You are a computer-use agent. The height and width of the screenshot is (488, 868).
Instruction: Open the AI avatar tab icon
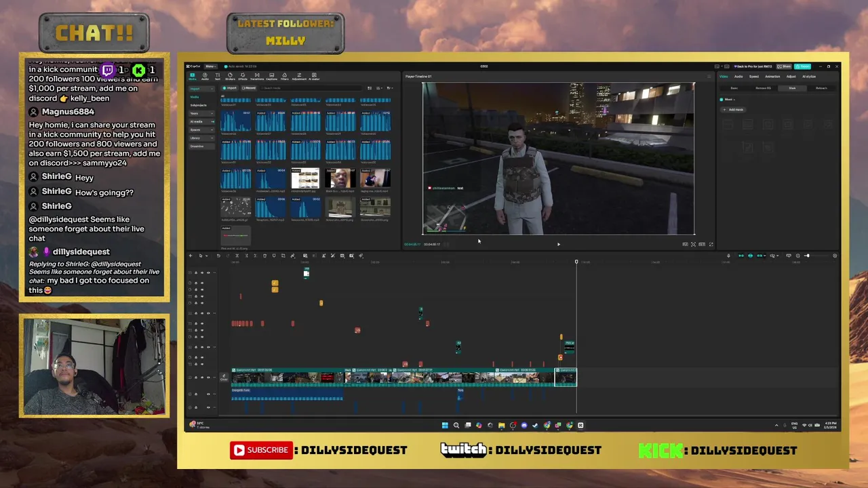[314, 75]
